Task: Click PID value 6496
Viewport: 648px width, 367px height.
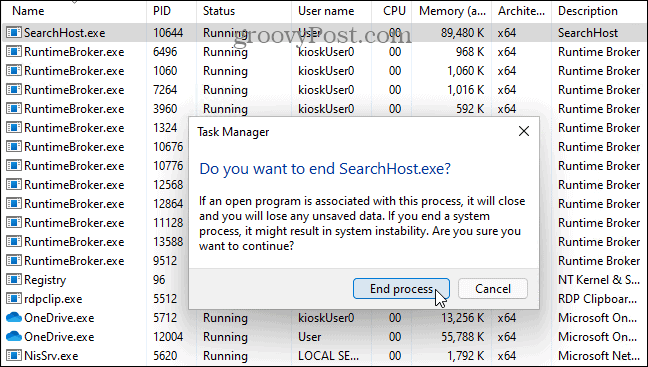Action: [x=165, y=52]
